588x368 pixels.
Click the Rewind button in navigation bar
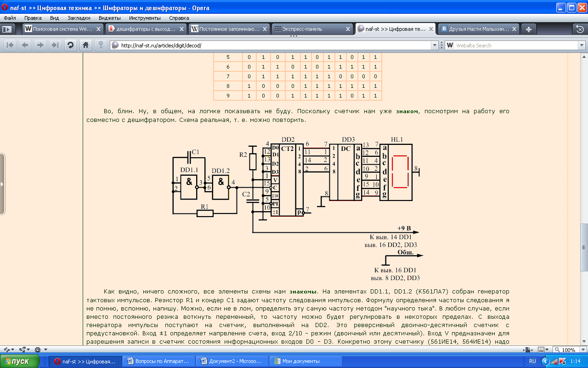click(10, 45)
